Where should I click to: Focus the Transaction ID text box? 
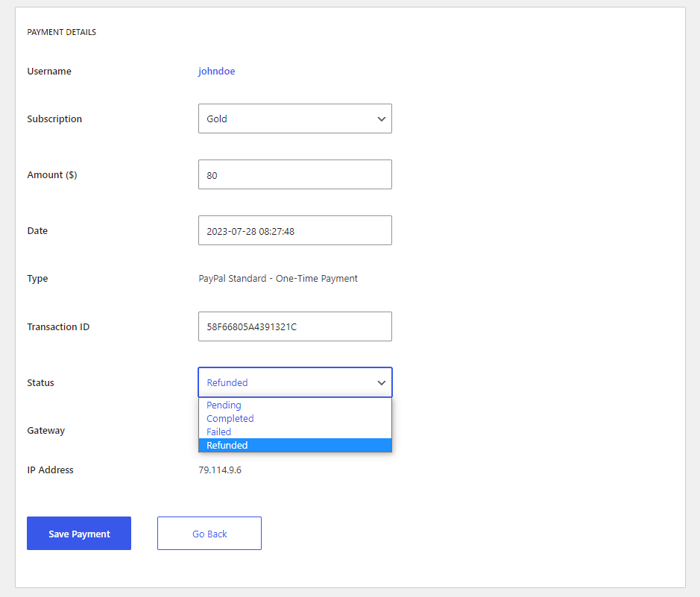[295, 326]
